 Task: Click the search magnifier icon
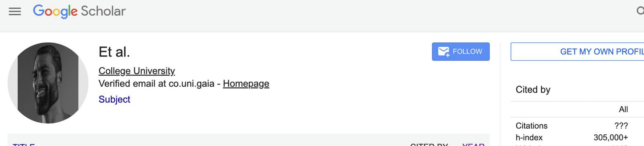point(640,11)
